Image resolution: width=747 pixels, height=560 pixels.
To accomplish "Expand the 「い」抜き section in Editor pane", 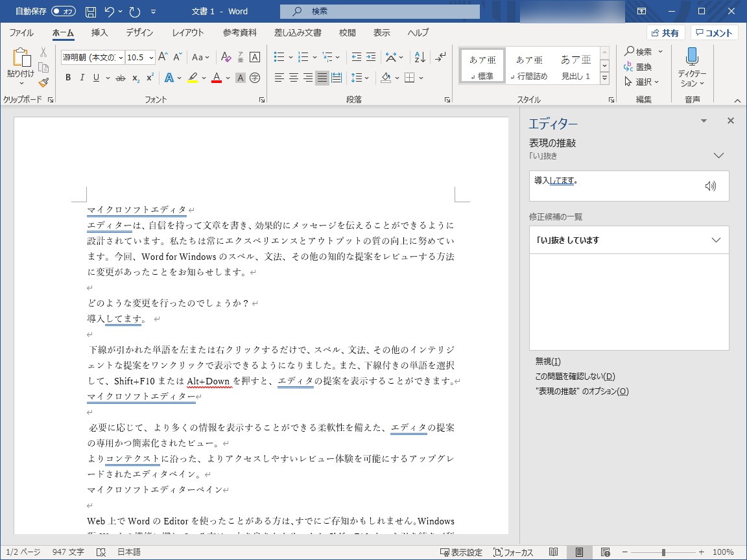I will coord(718,156).
